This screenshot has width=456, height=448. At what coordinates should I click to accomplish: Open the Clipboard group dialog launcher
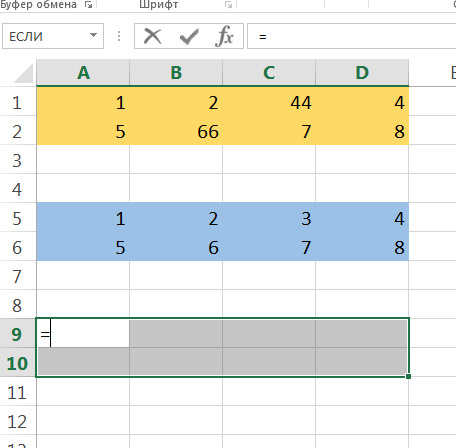click(88, 4)
